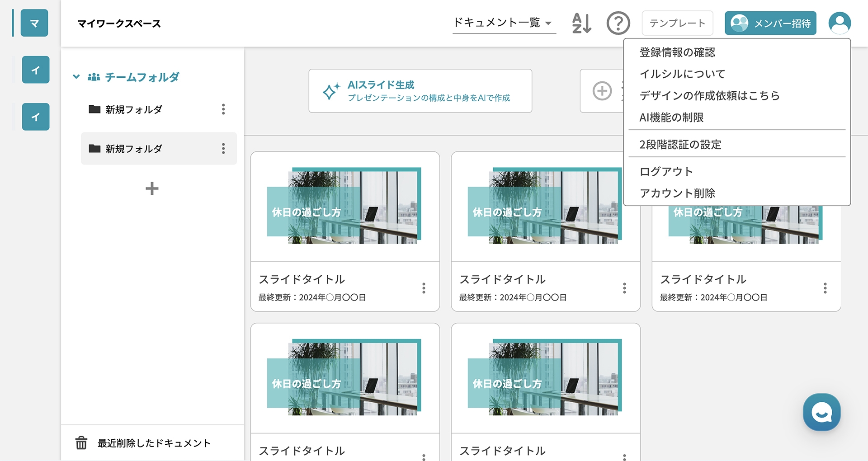868x461 pixels.
Task: Click the メンバー招待 button
Action: tap(770, 23)
